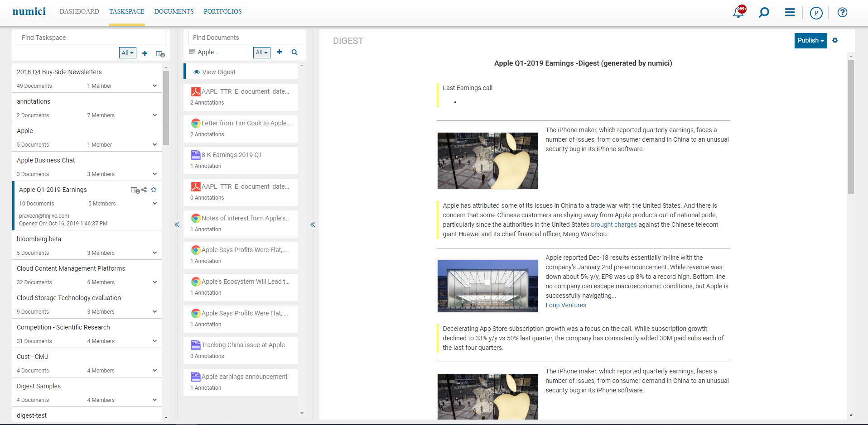The height and width of the screenshot is (425, 868).
Task: Select the Digest Samples taskspace
Action: tap(39, 386)
